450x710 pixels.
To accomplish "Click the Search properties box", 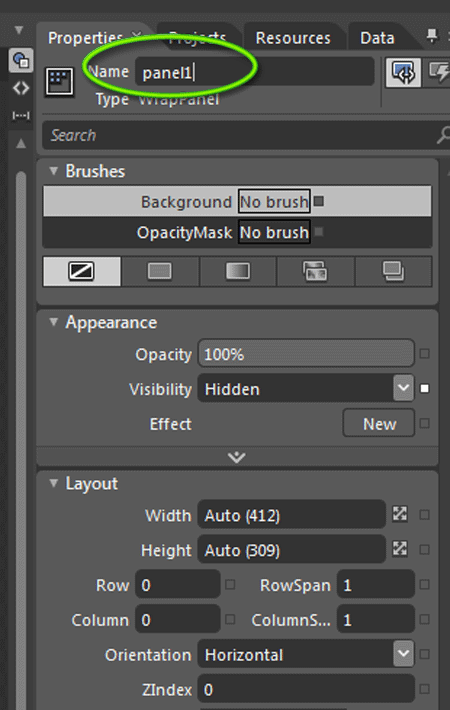I will [x=246, y=135].
